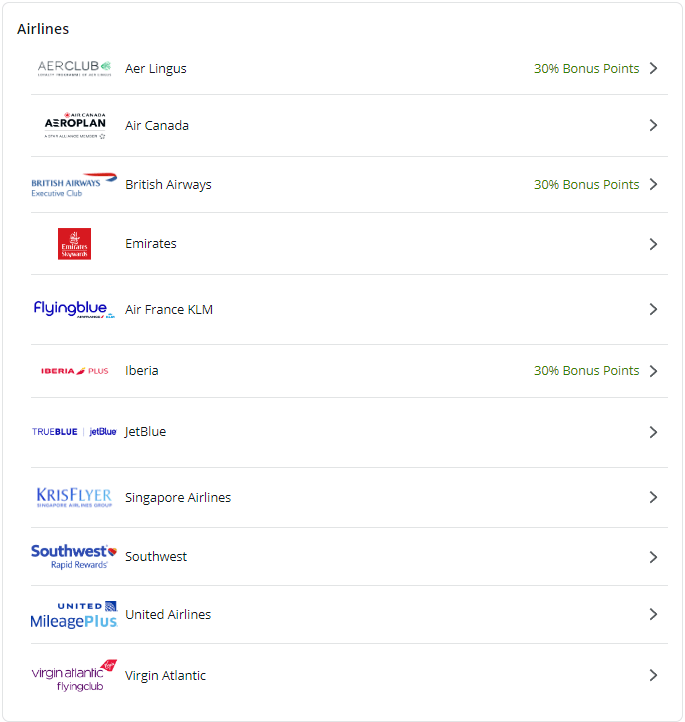Click the AerClub logo icon
This screenshot has height=722, width=685.
74,68
